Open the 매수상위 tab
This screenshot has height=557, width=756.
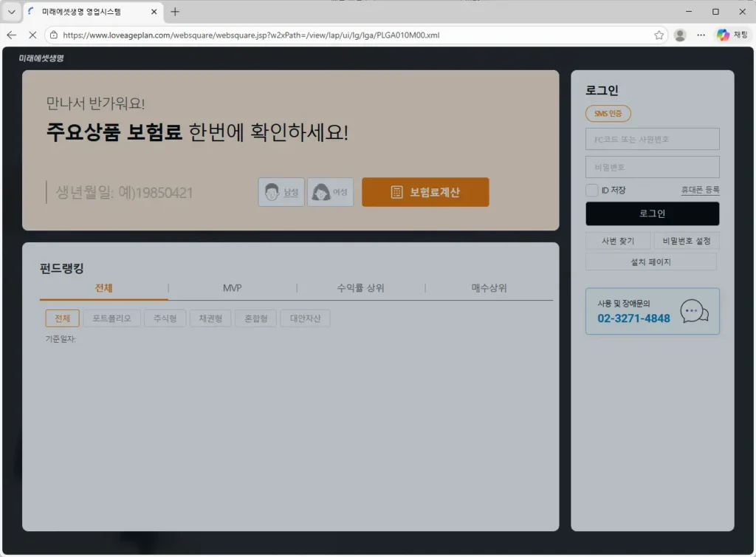tap(489, 288)
